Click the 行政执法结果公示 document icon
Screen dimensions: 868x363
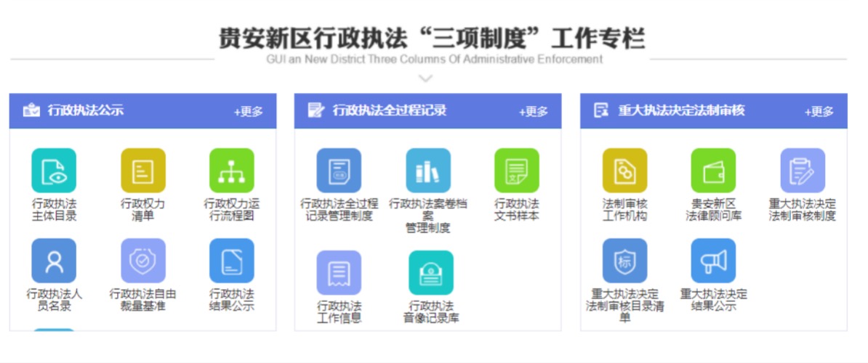[x=231, y=261]
